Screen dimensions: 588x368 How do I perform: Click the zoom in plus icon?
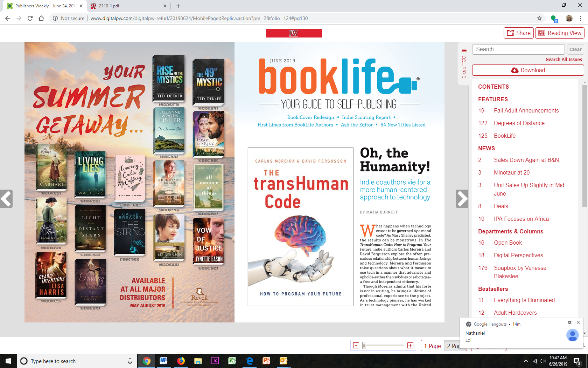pyautogui.click(x=410, y=346)
